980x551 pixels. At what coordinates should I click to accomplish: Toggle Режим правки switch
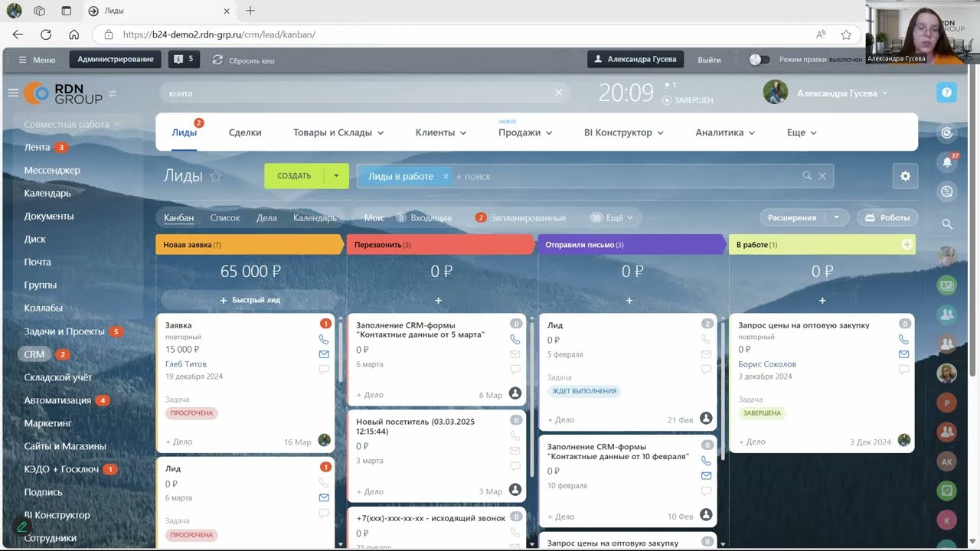tap(759, 60)
